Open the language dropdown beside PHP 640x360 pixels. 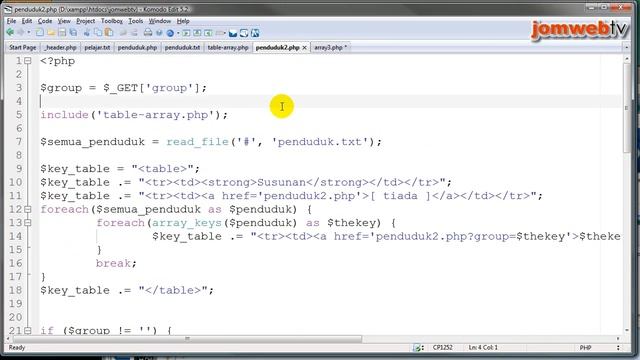click(x=618, y=348)
